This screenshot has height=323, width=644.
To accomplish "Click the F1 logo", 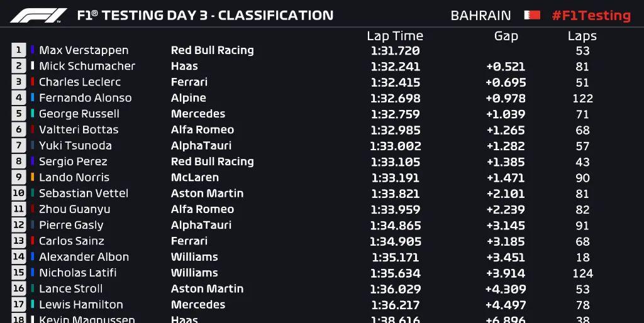I will (38, 16).
